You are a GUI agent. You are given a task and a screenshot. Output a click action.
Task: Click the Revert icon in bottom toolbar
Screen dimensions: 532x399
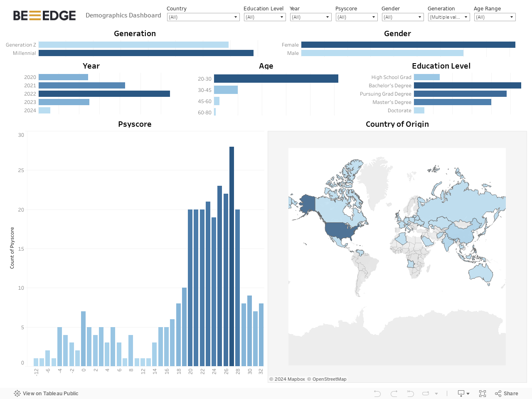(x=410, y=393)
